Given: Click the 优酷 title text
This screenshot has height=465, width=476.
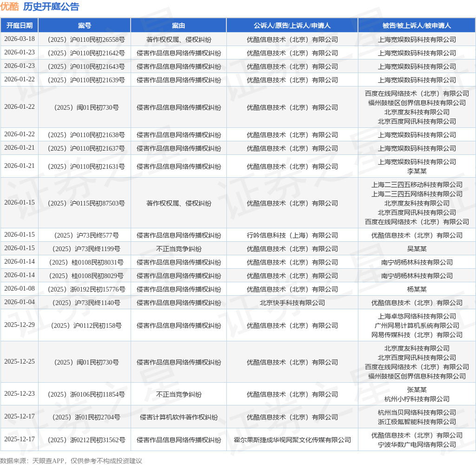Looking at the screenshot, I should pos(9,7).
